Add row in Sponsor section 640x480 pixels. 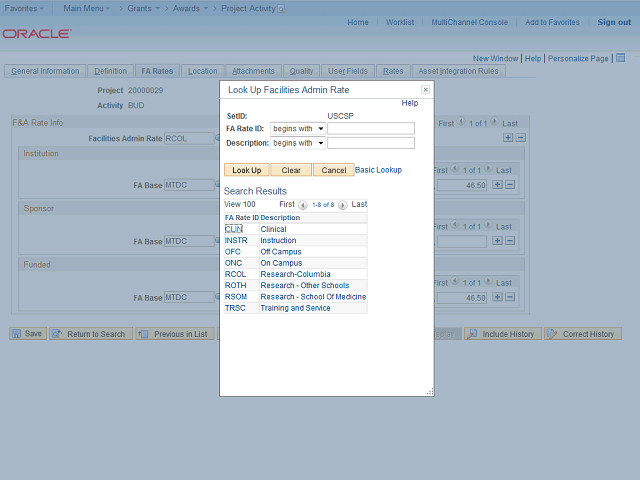tap(497, 241)
